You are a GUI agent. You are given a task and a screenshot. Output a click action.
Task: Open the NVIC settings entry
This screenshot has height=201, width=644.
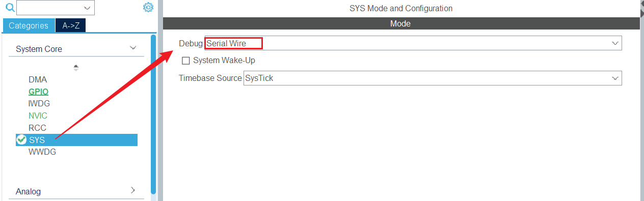[x=38, y=116]
